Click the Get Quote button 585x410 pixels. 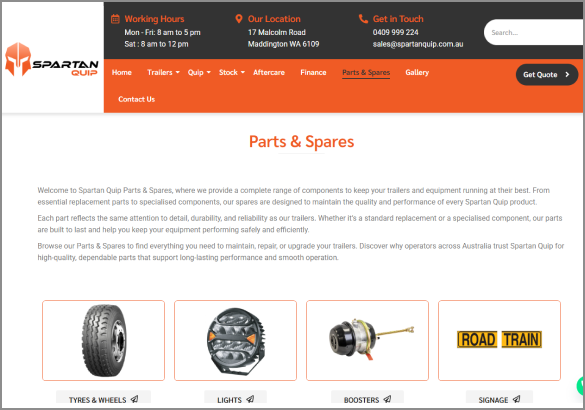pyautogui.click(x=547, y=75)
